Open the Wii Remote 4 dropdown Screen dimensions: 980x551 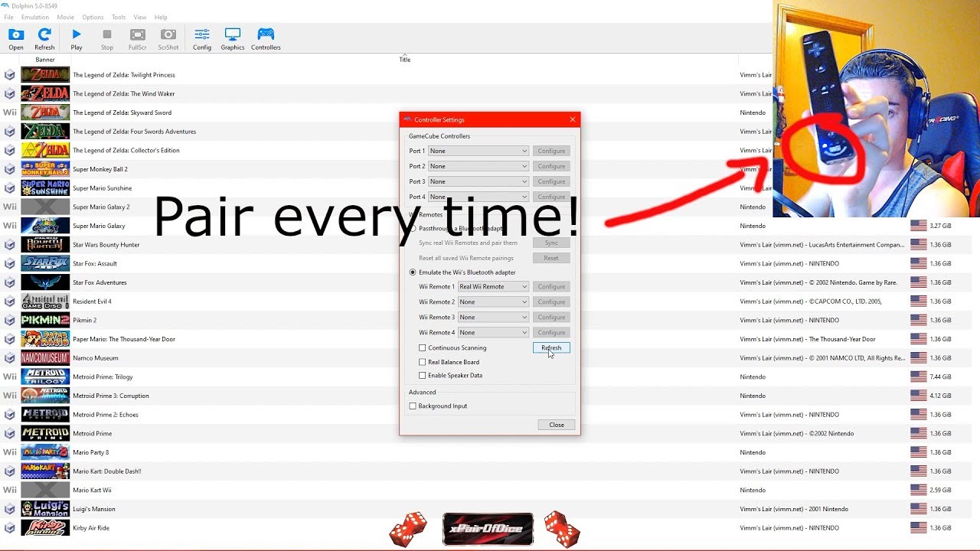(493, 332)
